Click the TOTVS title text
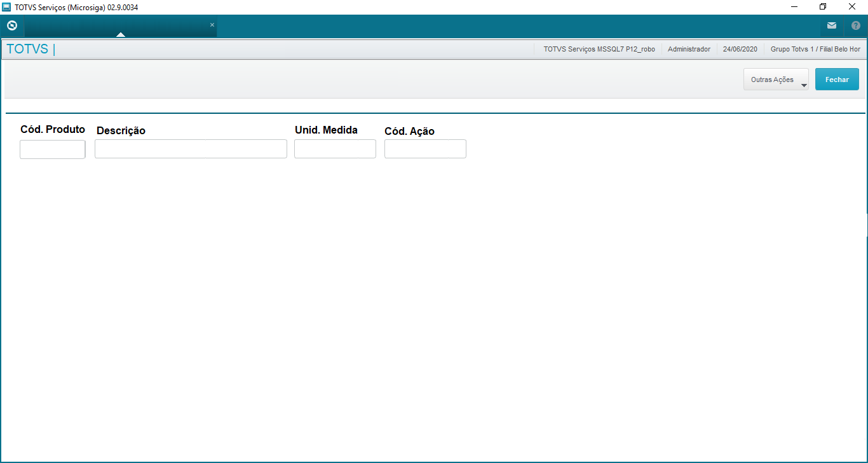 (27, 49)
